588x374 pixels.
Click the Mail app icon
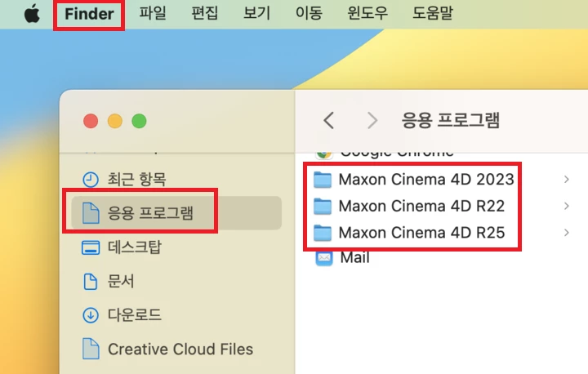point(324,258)
